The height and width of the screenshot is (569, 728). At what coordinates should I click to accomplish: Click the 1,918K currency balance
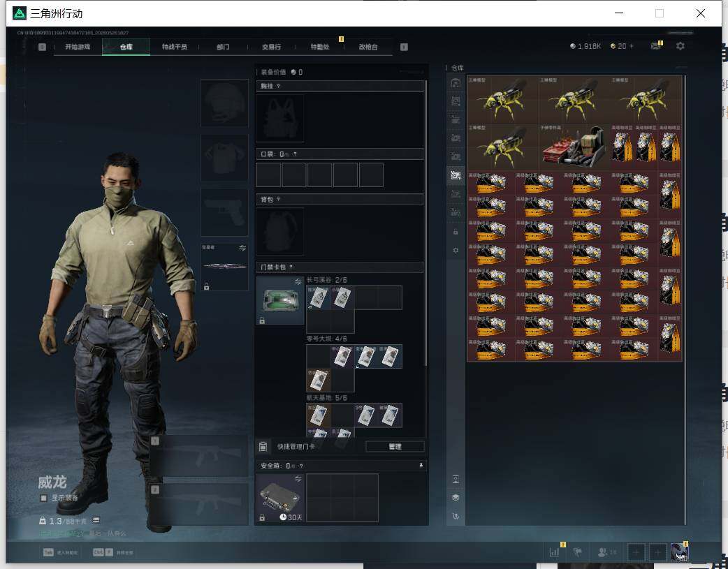[x=585, y=46]
